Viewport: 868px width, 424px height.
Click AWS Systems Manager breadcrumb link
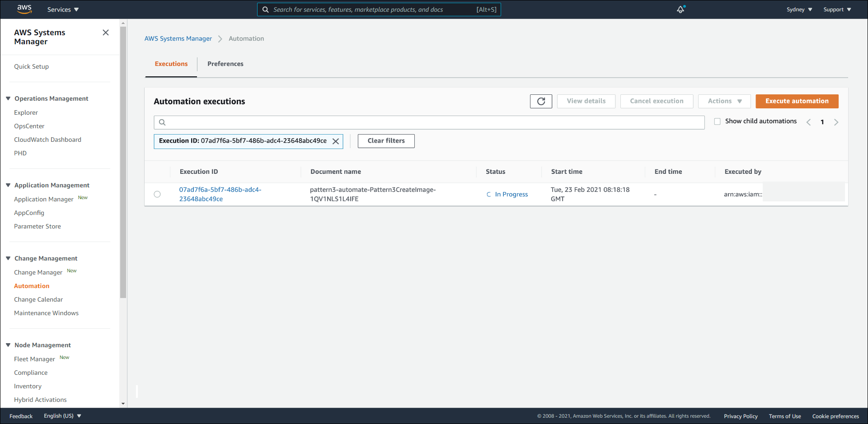(178, 38)
